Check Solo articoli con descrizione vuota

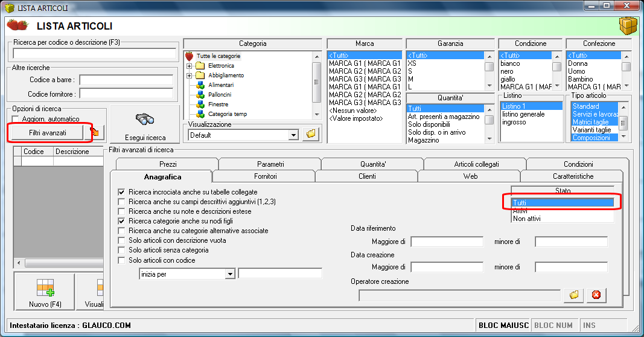click(121, 240)
